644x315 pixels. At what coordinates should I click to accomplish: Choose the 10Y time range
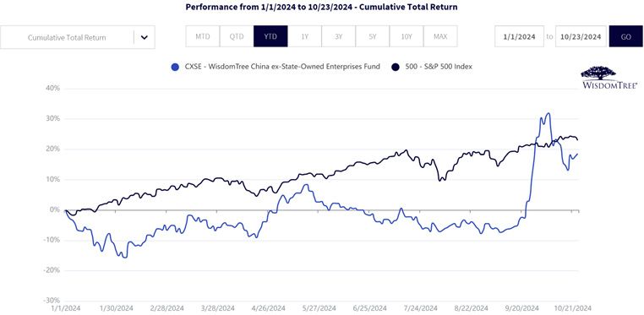click(407, 36)
